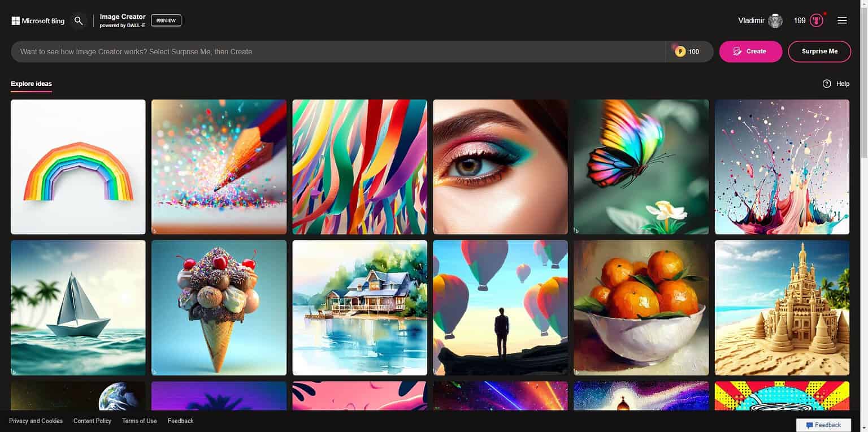The height and width of the screenshot is (432, 868).
Task: Open the Content Policy link
Action: tap(92, 421)
